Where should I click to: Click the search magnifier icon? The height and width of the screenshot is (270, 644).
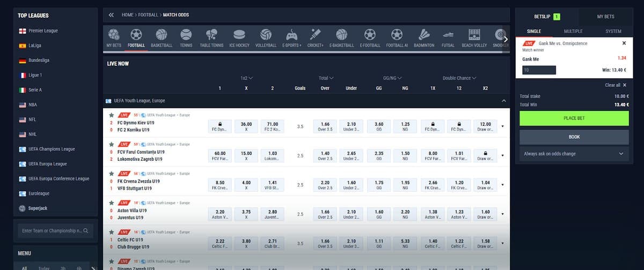pos(86,231)
